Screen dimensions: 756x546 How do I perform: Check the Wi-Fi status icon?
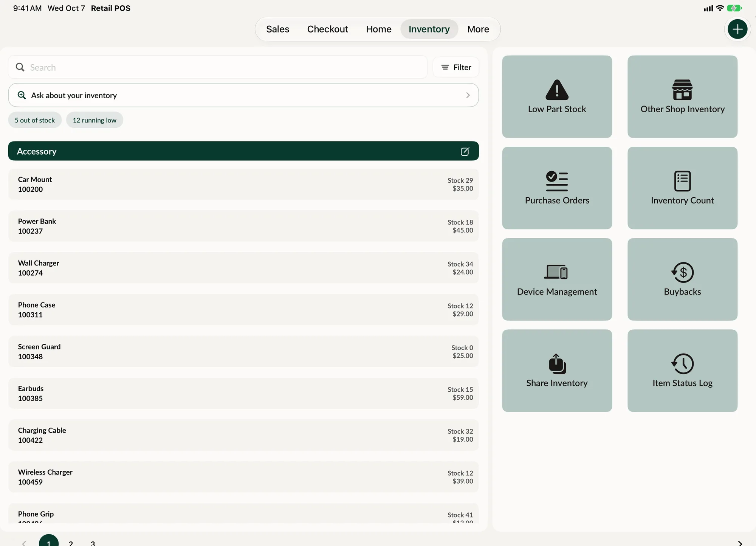720,8
